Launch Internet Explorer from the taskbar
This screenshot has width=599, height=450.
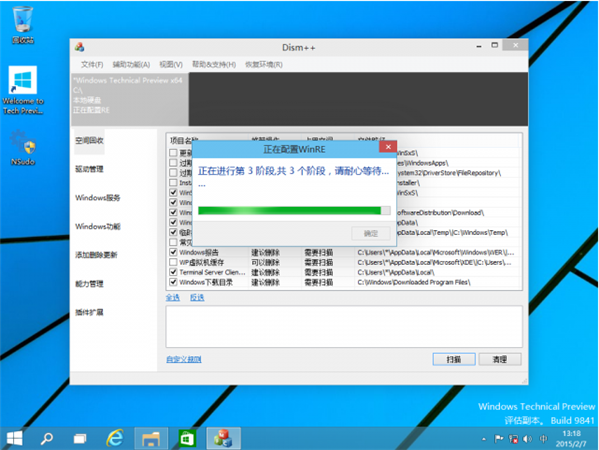115,438
